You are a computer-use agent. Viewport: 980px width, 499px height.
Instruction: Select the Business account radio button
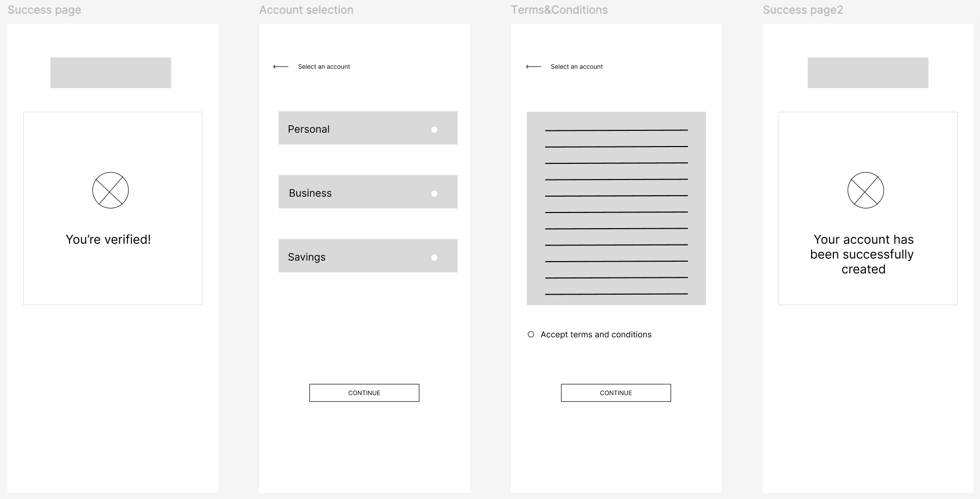pos(434,194)
